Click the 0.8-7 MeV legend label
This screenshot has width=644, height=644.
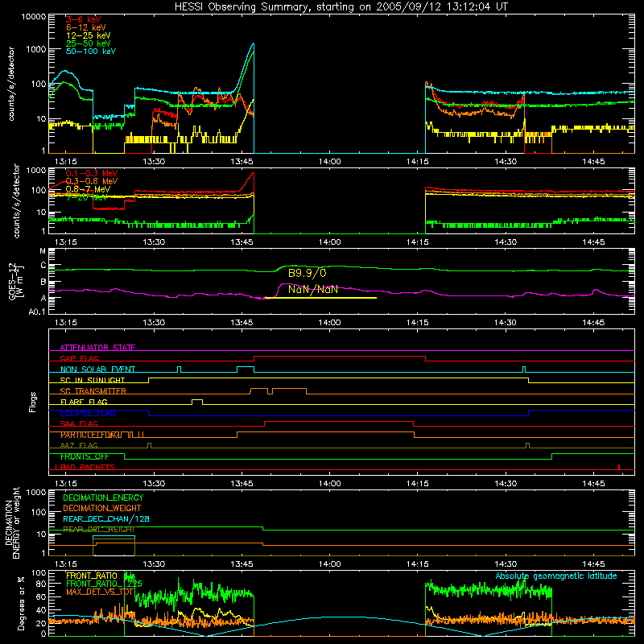coord(88,189)
